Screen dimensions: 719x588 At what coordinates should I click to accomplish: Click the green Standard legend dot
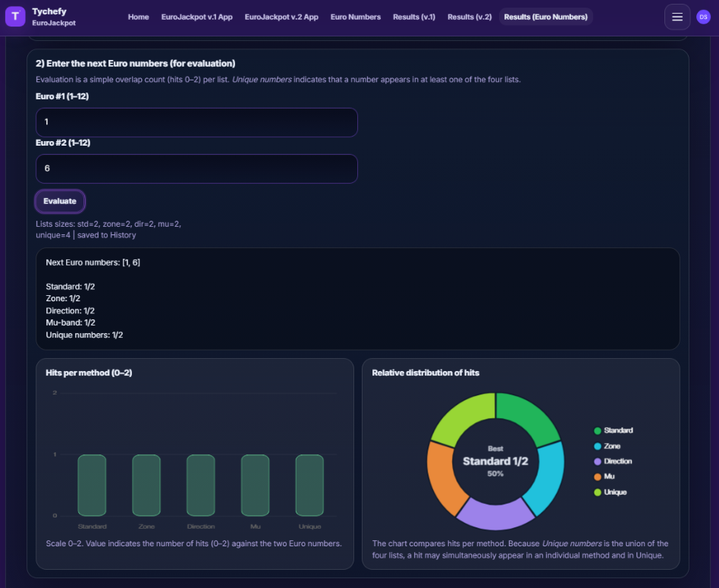[x=598, y=431]
